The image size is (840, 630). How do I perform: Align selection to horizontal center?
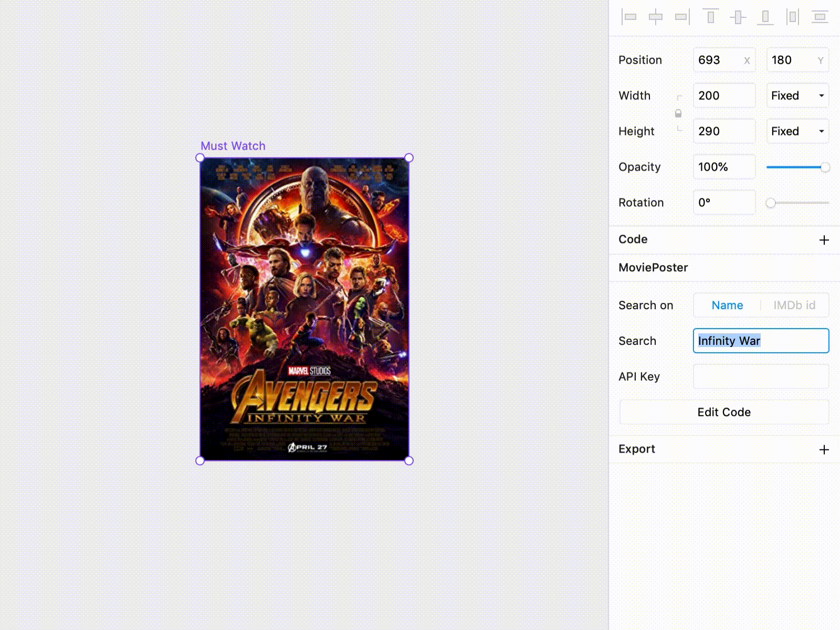[656, 17]
